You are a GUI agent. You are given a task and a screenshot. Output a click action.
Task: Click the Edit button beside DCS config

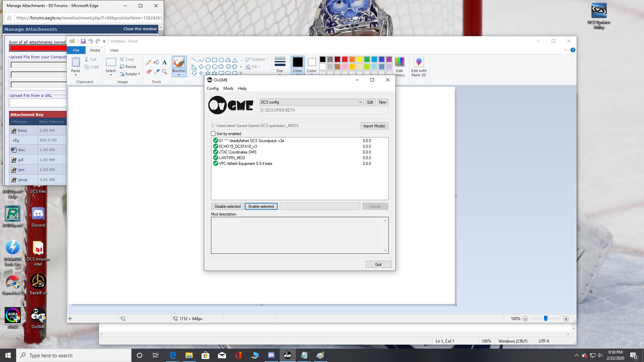pos(370,102)
